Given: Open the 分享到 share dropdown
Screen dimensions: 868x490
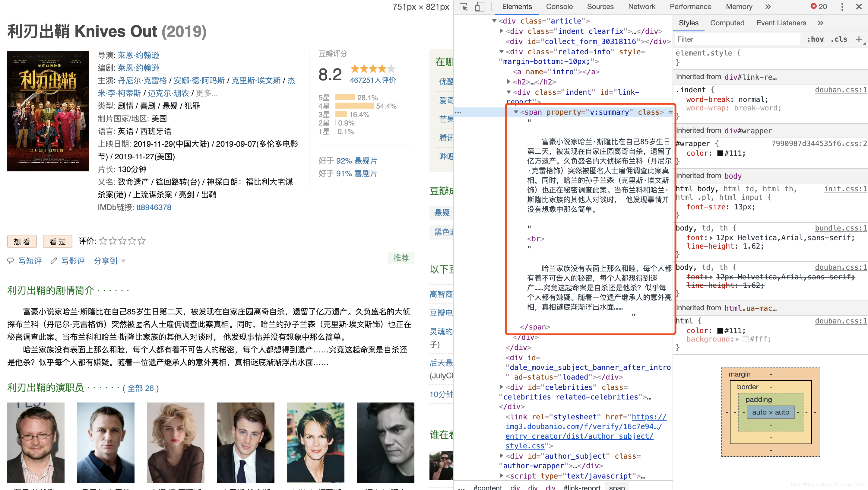Looking at the screenshot, I should click(x=109, y=261).
